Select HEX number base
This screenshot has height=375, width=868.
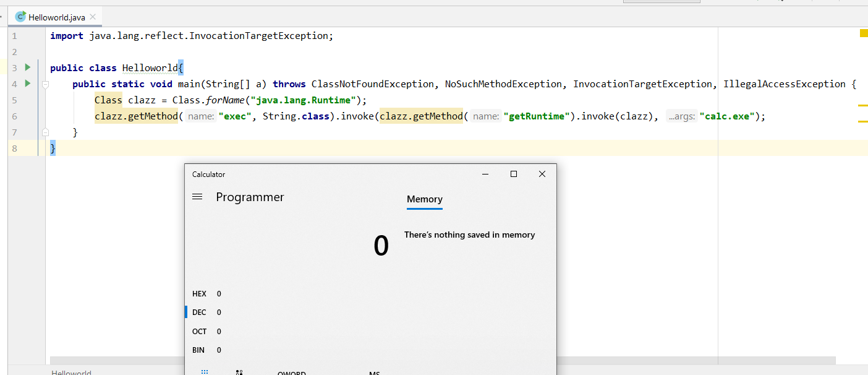click(200, 294)
